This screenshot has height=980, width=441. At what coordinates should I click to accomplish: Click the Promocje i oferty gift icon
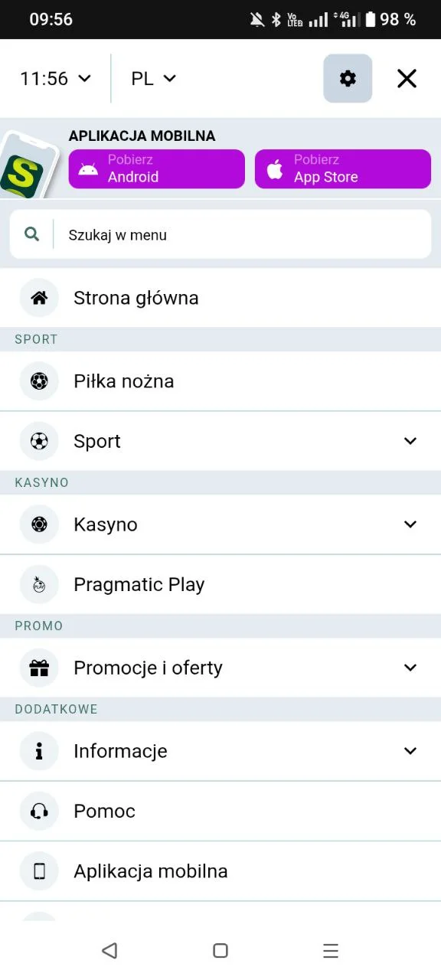pos(39,668)
